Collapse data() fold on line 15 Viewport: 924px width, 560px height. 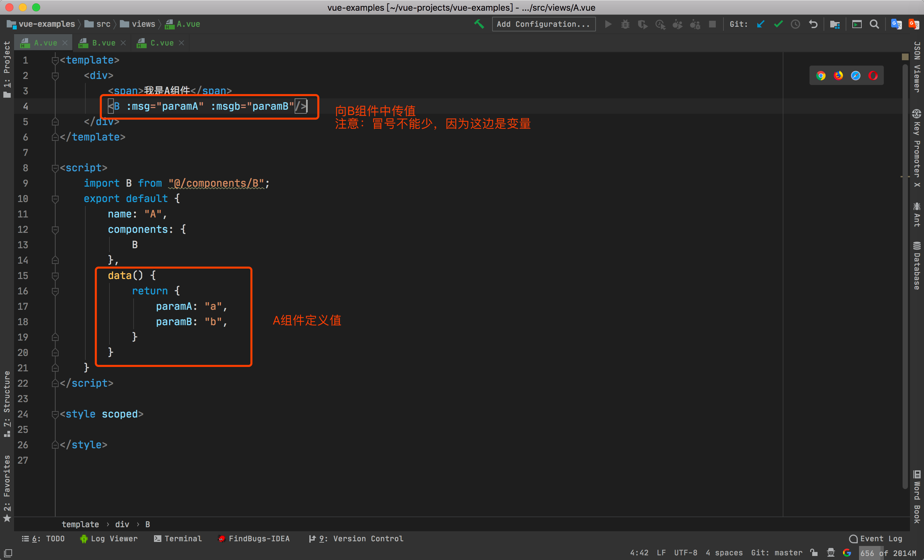coord(55,276)
